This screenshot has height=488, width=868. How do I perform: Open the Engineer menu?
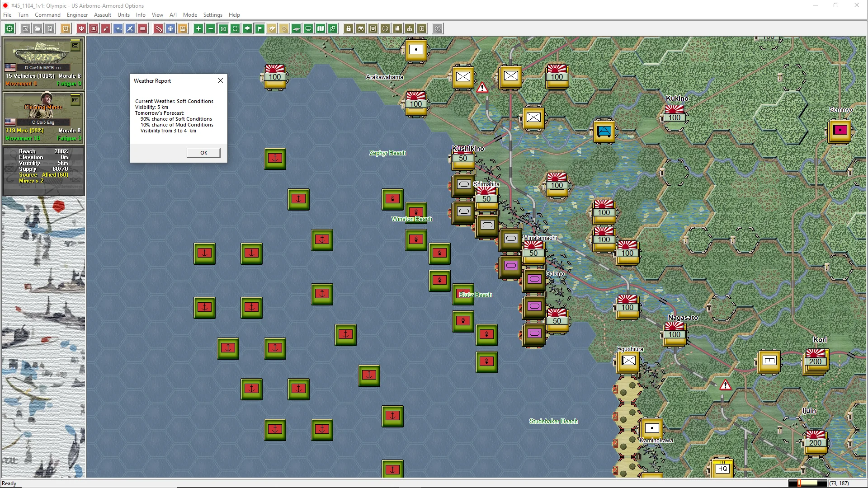pyautogui.click(x=77, y=15)
